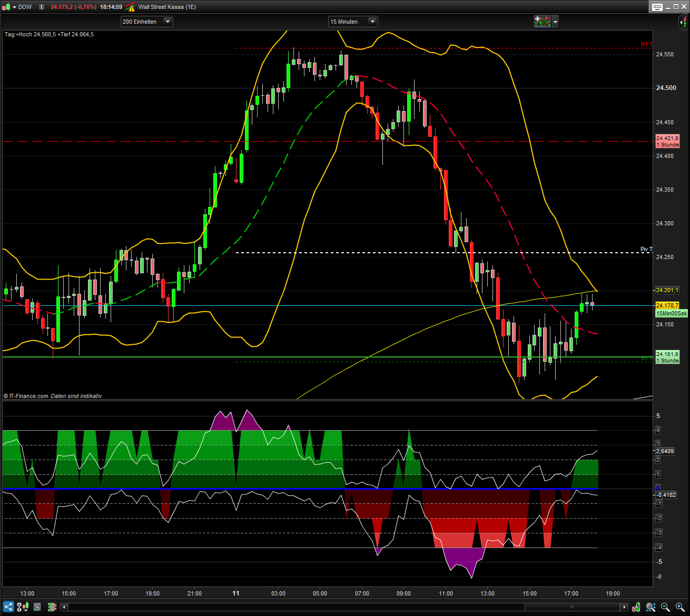
Task: Click the Wall Street Kassa (1E) title
Action: pos(167,7)
